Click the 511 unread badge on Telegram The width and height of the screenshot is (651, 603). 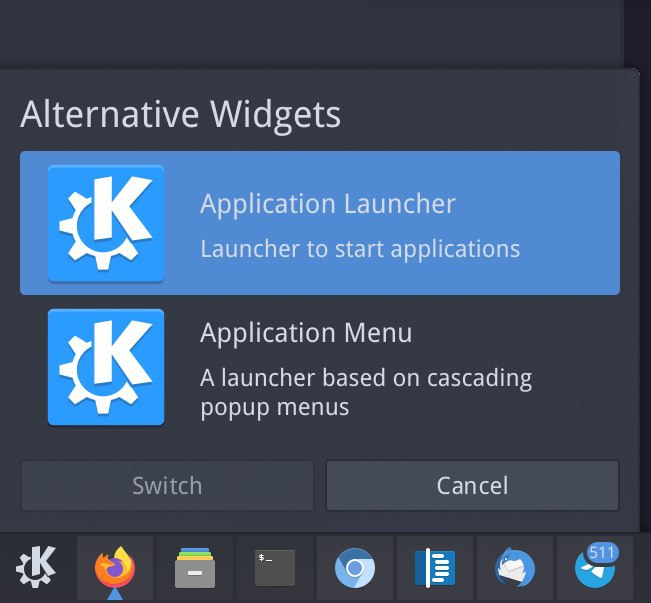click(602, 553)
